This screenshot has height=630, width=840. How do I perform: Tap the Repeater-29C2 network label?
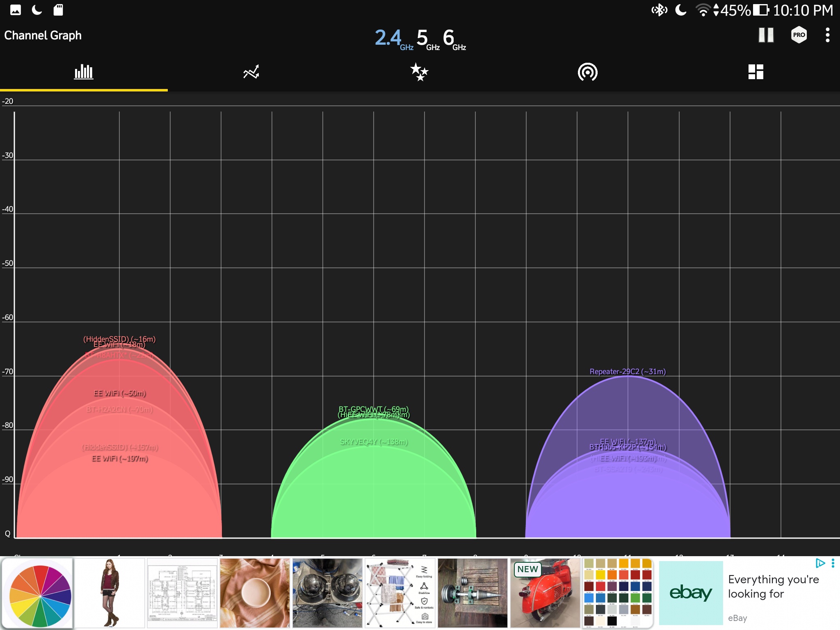[627, 372]
